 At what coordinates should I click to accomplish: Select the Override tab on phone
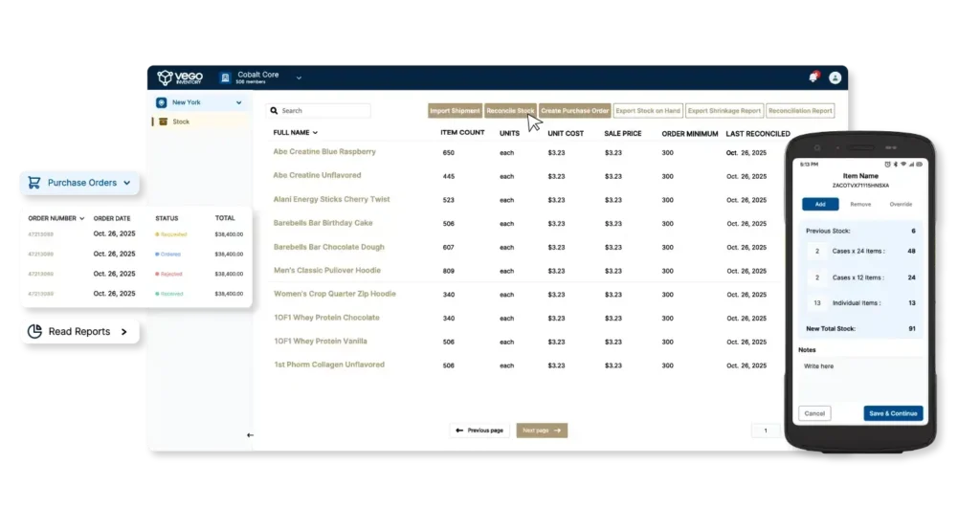pyautogui.click(x=901, y=205)
